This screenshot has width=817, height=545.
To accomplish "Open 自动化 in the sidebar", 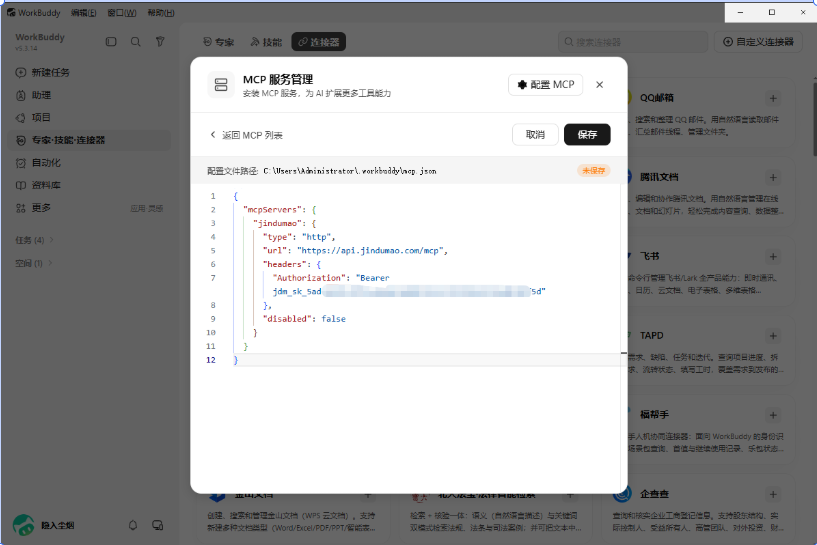I will 89,163.
